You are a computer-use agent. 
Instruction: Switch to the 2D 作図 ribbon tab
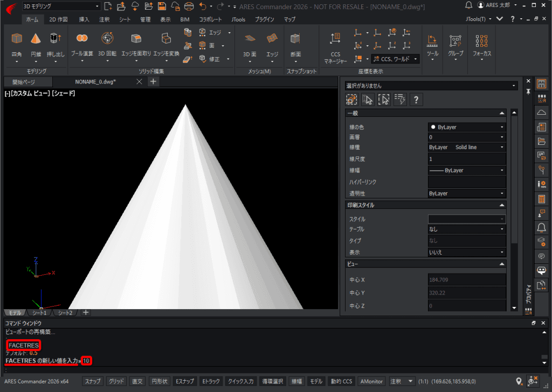tap(58, 19)
